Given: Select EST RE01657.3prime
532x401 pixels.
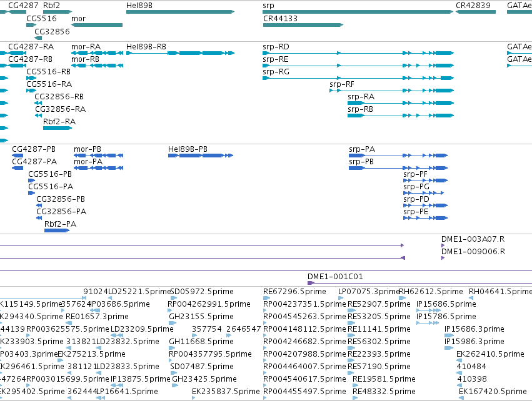Looking at the screenshot, I should pos(97,317).
